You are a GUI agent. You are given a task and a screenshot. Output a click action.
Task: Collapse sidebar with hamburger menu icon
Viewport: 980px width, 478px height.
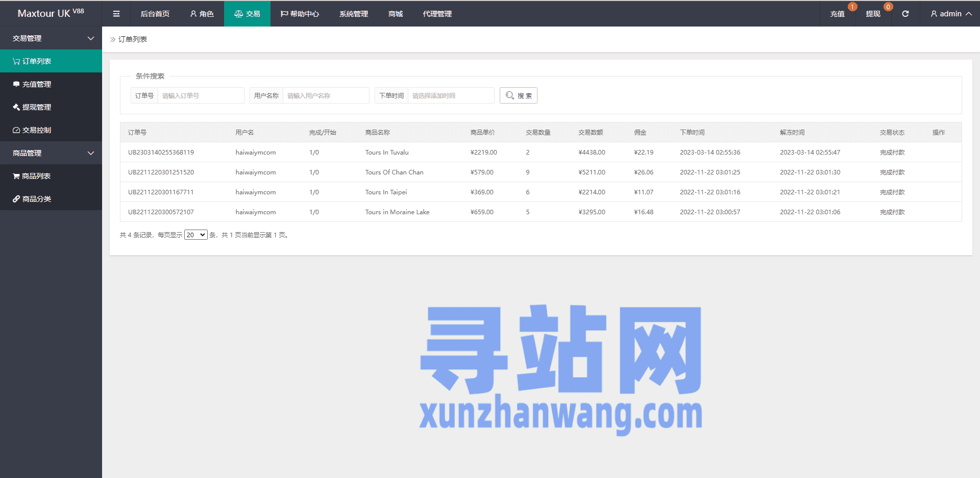pyautogui.click(x=116, y=14)
